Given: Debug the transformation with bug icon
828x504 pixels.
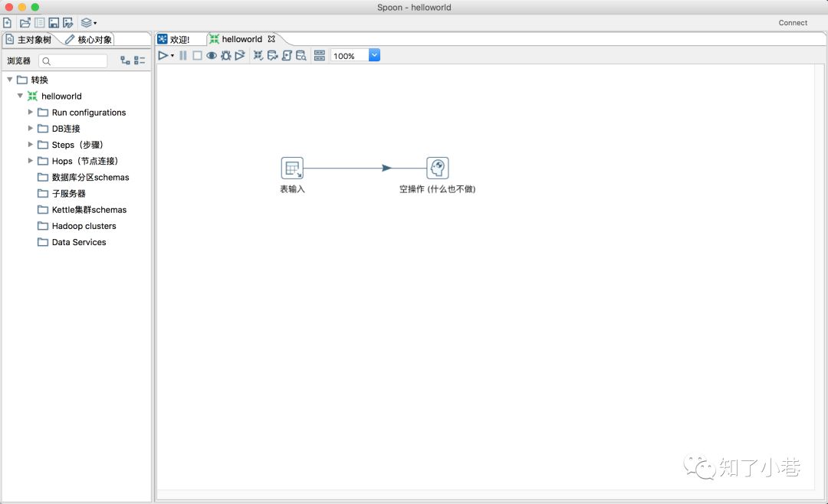Looking at the screenshot, I should tap(226, 55).
